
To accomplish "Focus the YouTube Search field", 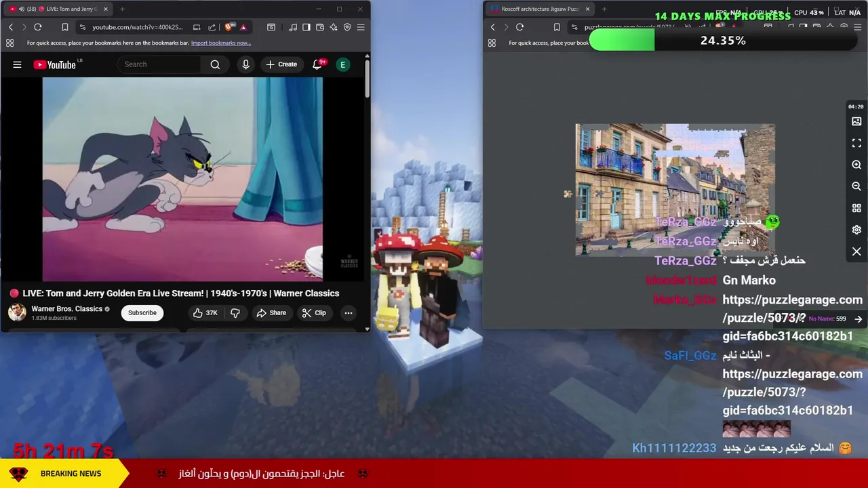I will 159,64.
